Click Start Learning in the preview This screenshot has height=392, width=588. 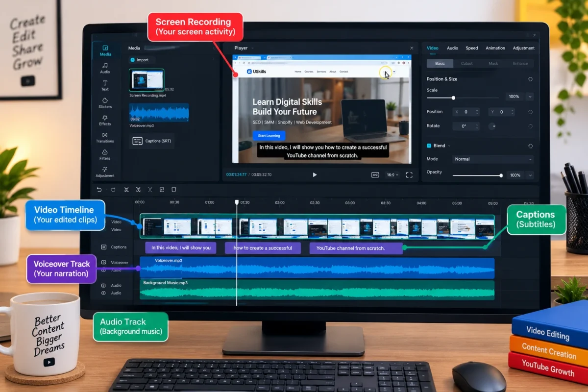point(269,136)
